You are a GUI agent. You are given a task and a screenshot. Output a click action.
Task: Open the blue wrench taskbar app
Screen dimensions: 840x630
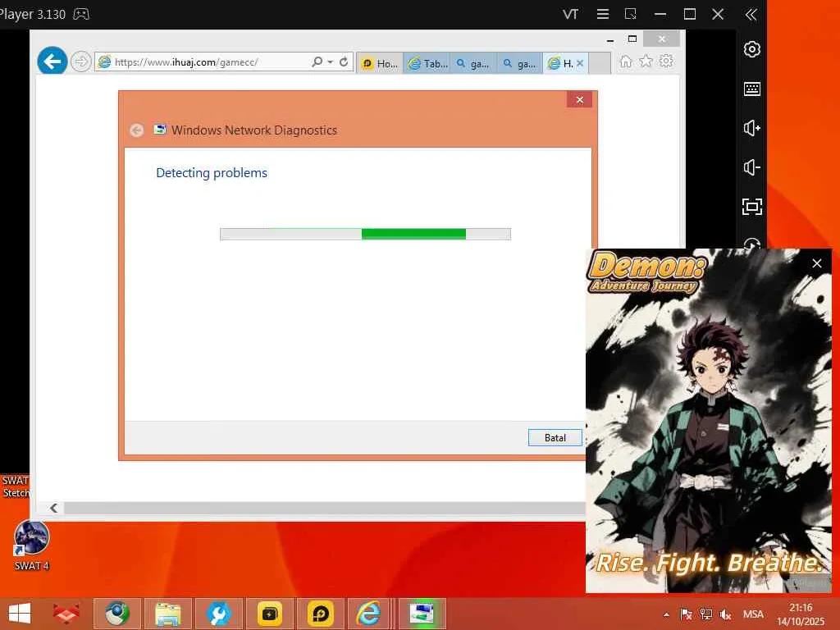coord(218,614)
